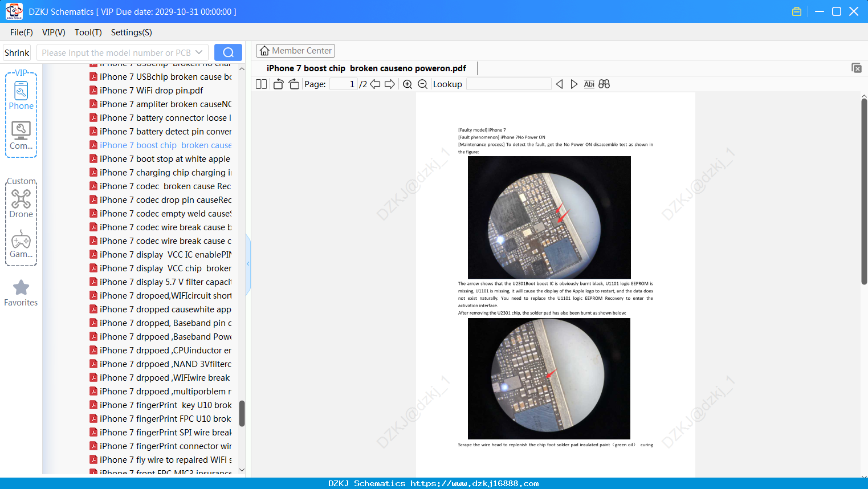Go to the next PDF page
Image resolution: width=868 pixels, height=489 pixels.
[390, 84]
